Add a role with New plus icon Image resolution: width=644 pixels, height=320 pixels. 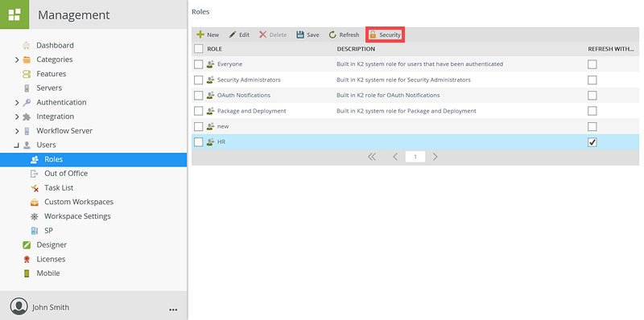tap(200, 35)
